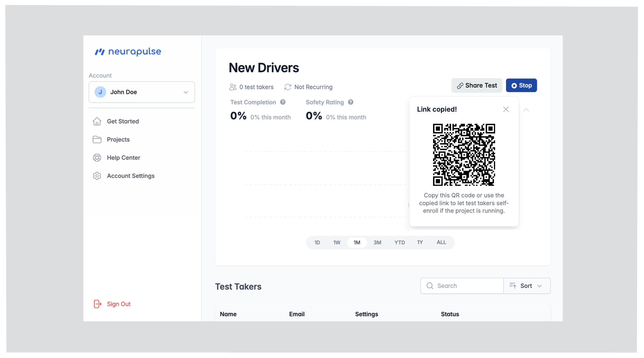Click the Test Completion help icon
The image size is (644, 358).
283,102
